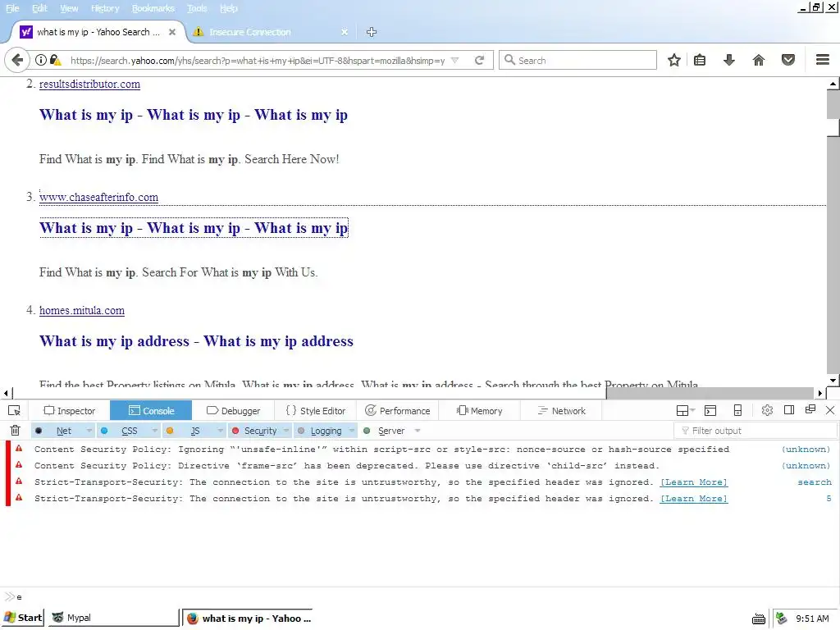Click the on-screen keyboard tray icon

pos(759,619)
